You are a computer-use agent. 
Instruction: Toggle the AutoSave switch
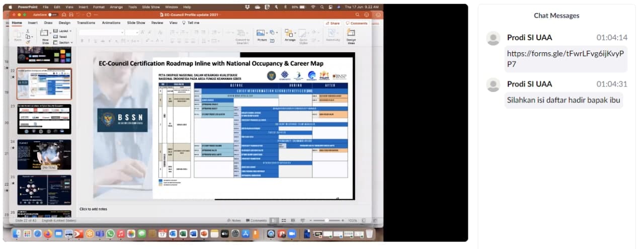pyautogui.click(x=53, y=15)
